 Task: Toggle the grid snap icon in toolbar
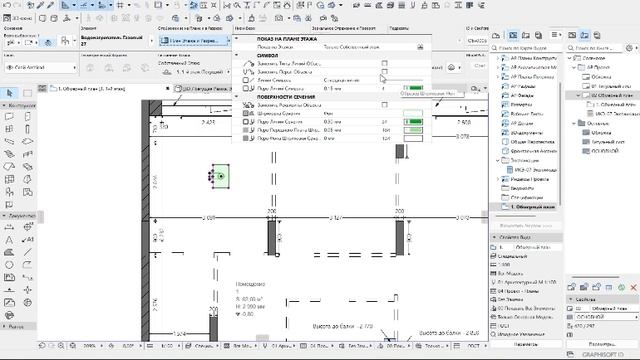click(120, 5)
